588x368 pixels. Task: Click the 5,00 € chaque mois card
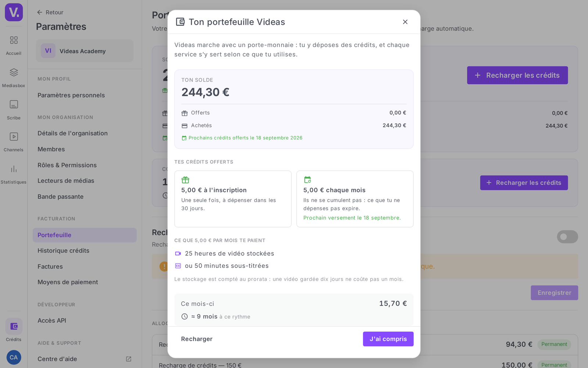355,199
